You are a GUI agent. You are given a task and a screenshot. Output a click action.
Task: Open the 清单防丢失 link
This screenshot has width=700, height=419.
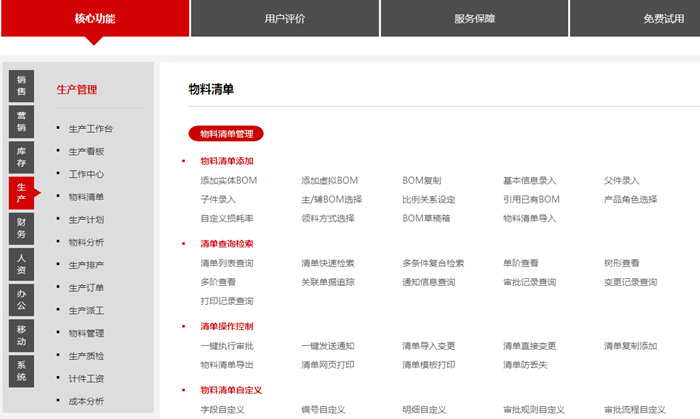(525, 365)
